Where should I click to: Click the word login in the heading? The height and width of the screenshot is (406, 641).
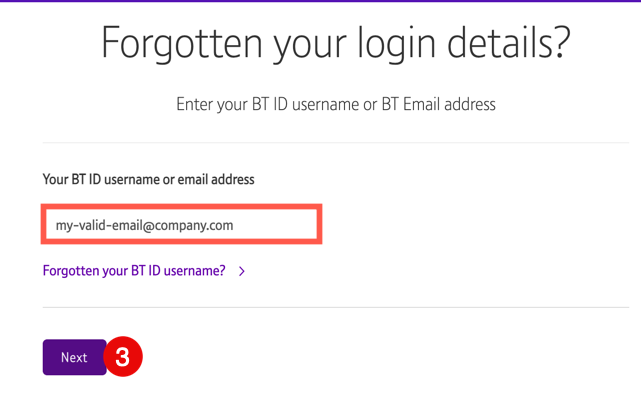click(x=397, y=44)
